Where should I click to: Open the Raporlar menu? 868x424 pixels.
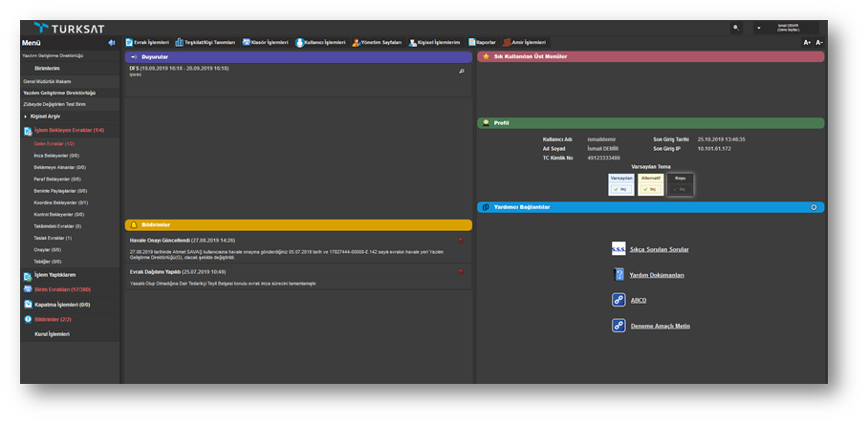[x=482, y=43]
